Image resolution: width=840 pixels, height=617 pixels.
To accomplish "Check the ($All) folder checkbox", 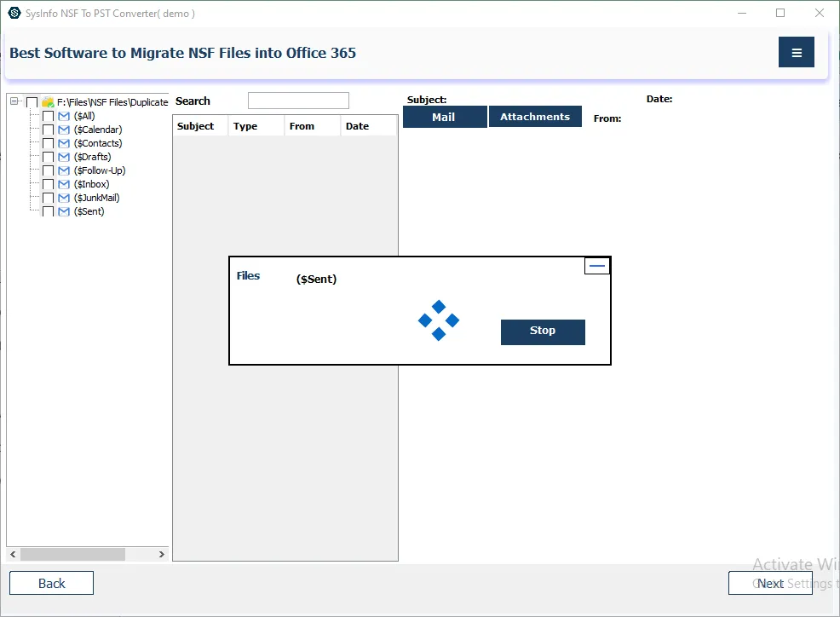I will [x=49, y=116].
